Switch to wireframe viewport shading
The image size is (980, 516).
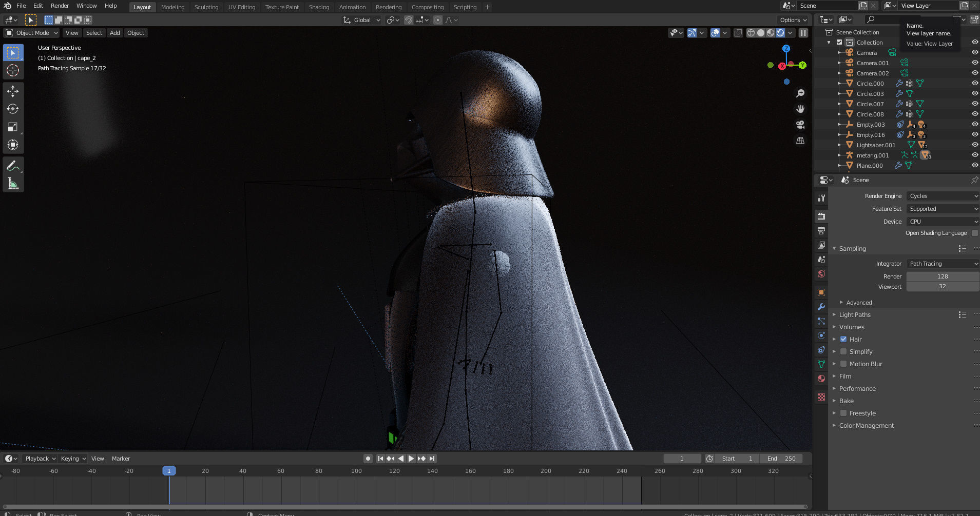click(x=751, y=33)
